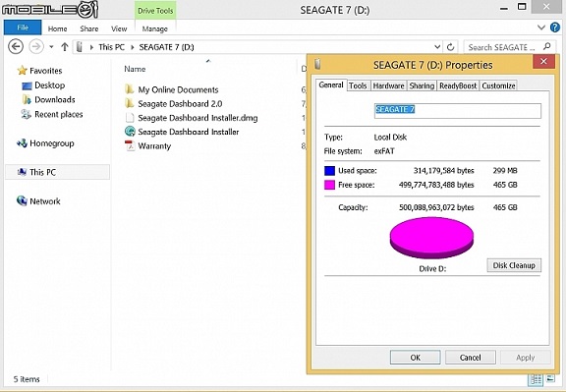Expand the ribbon with chevron
The image size is (566, 392).
(541, 28)
